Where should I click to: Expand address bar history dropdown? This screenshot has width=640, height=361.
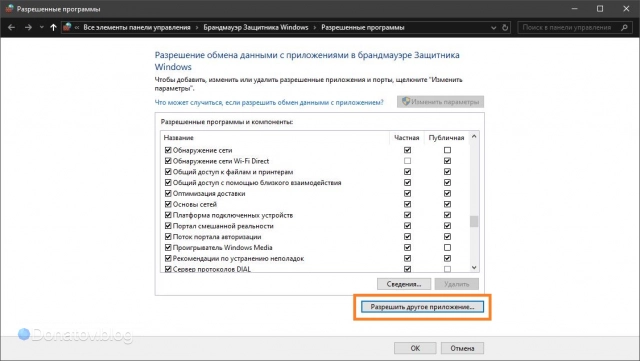click(x=493, y=28)
